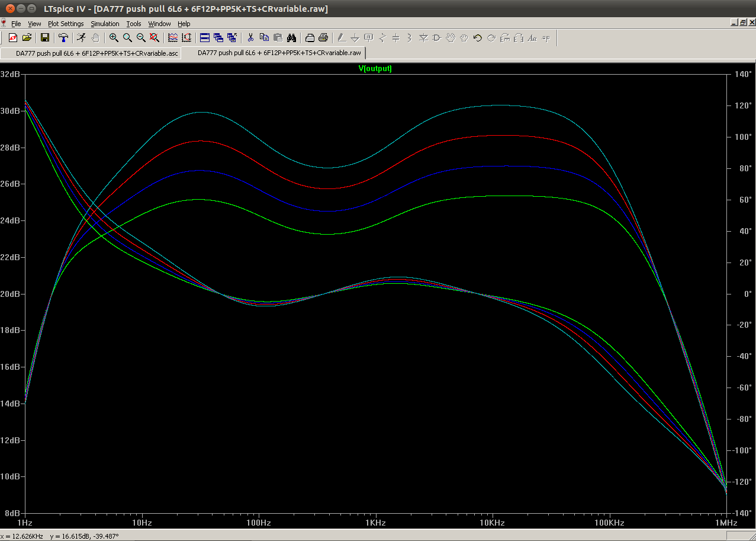Click the Close All Windows icon
Screen dimensions: 756x541
point(232,38)
